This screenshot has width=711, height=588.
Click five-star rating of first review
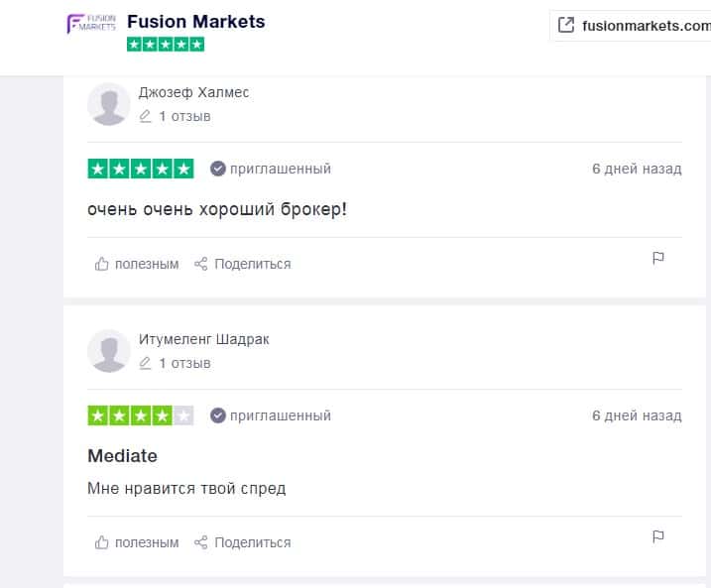click(141, 169)
